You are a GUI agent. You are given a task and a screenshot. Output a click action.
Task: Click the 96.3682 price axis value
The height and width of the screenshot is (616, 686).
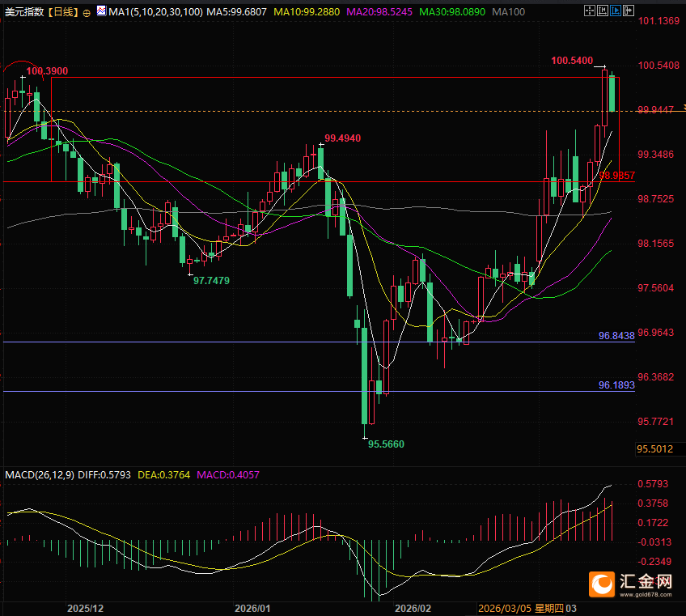(x=656, y=377)
